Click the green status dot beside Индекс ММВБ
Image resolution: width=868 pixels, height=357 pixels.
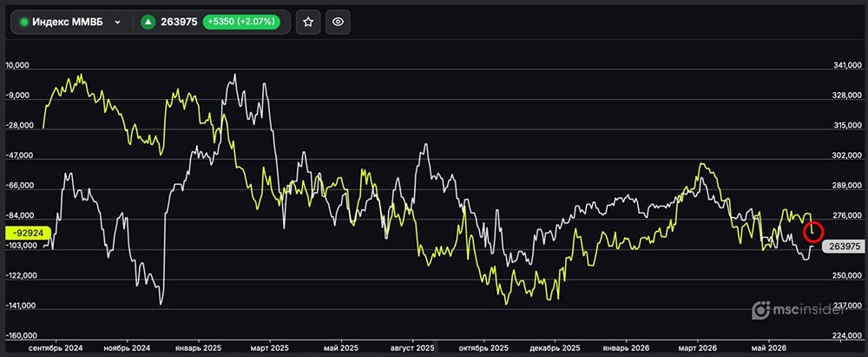(x=23, y=23)
